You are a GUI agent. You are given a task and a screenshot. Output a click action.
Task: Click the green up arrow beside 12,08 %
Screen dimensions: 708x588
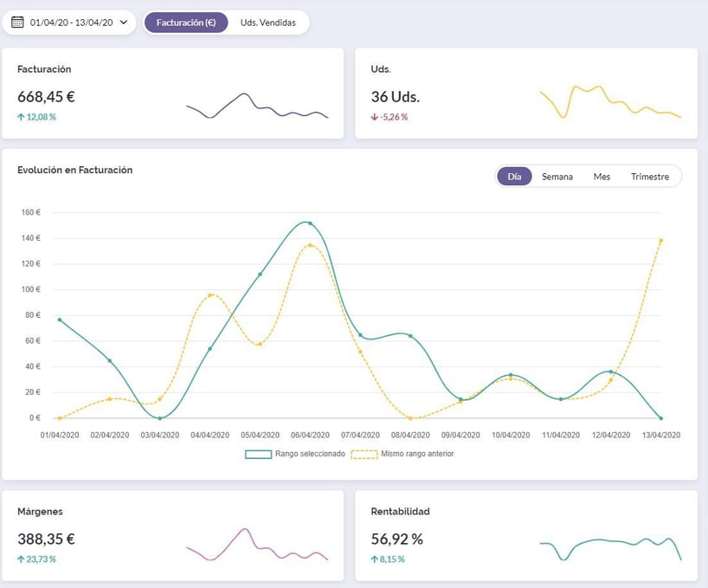pyautogui.click(x=21, y=117)
